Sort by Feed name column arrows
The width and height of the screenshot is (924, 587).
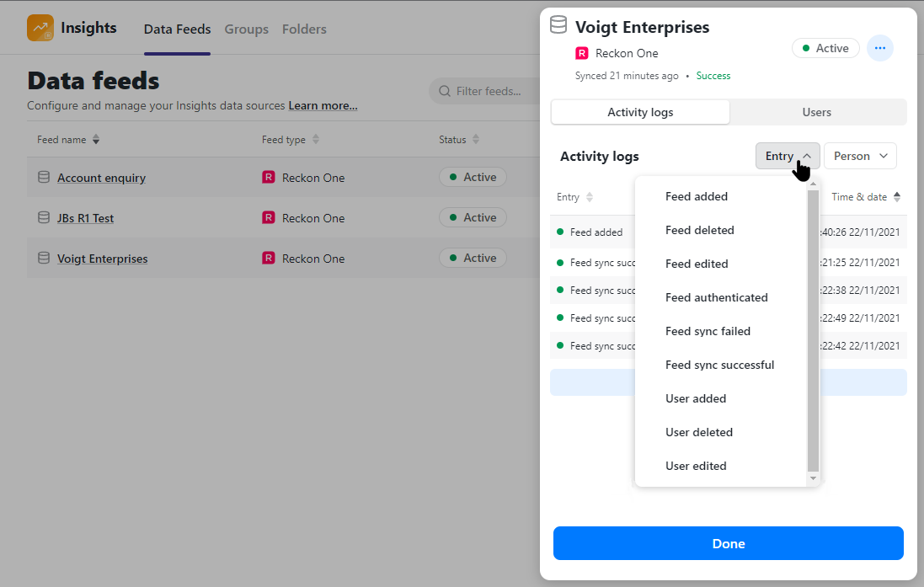tap(95, 140)
